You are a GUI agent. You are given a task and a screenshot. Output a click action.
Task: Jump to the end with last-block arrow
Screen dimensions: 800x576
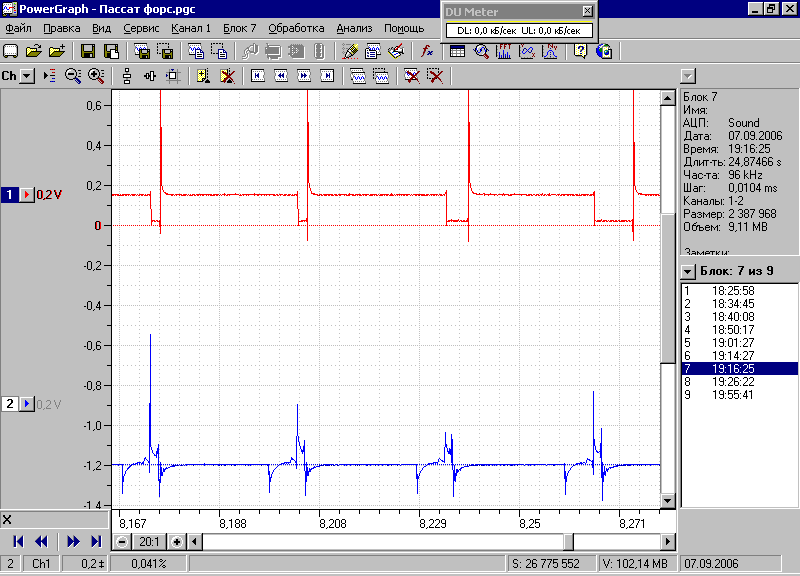coord(95,541)
